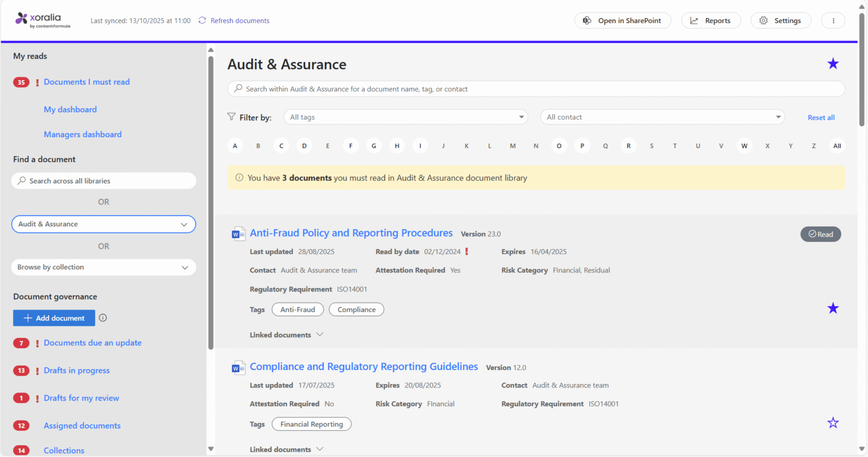868x457 pixels.
Task: Open the three-dot more options menu
Action: pos(833,20)
